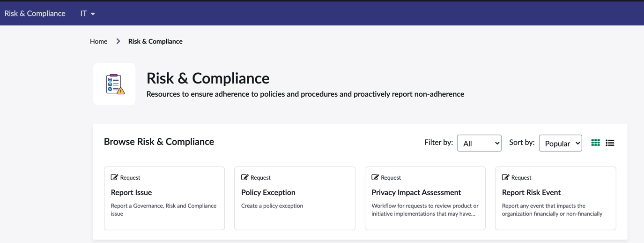
Task: Switch to list view icon
Action: point(610,143)
